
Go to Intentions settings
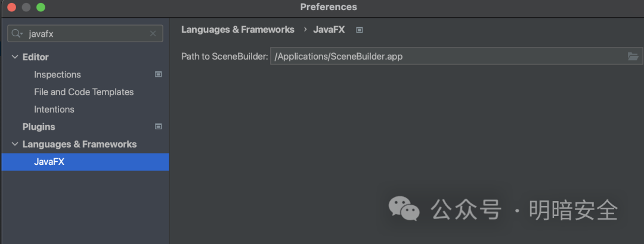pyautogui.click(x=54, y=110)
